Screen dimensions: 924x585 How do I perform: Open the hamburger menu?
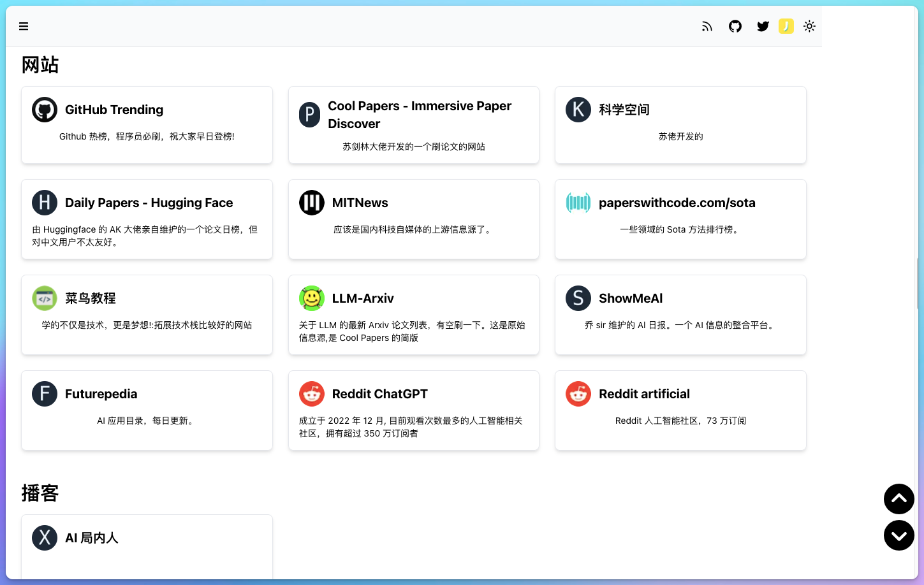click(24, 26)
